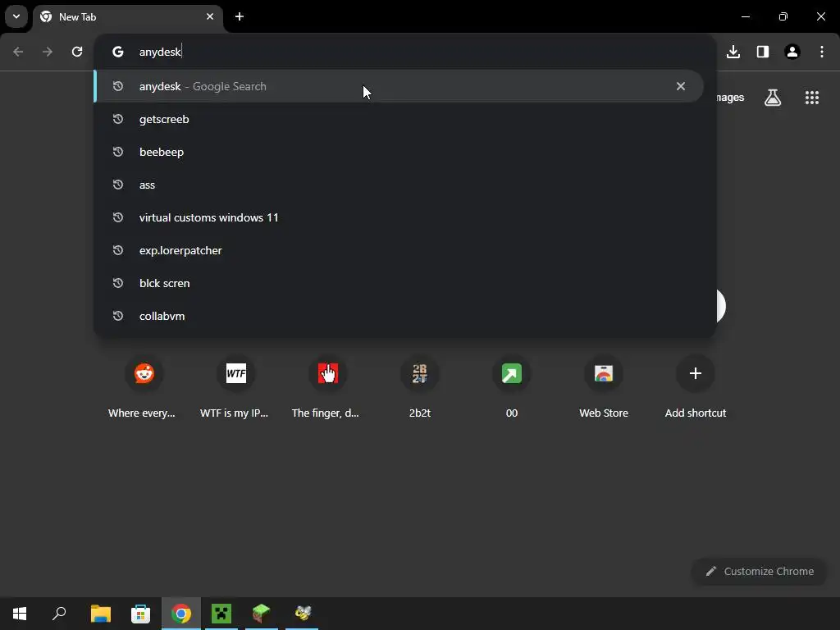
Task: Select the New Tab tab
Action: click(x=127, y=17)
